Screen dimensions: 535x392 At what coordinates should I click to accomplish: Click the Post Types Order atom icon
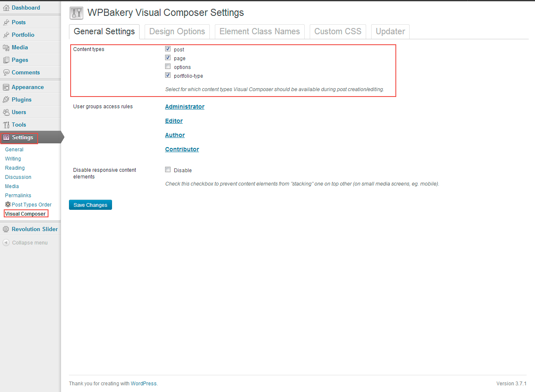pos(8,204)
